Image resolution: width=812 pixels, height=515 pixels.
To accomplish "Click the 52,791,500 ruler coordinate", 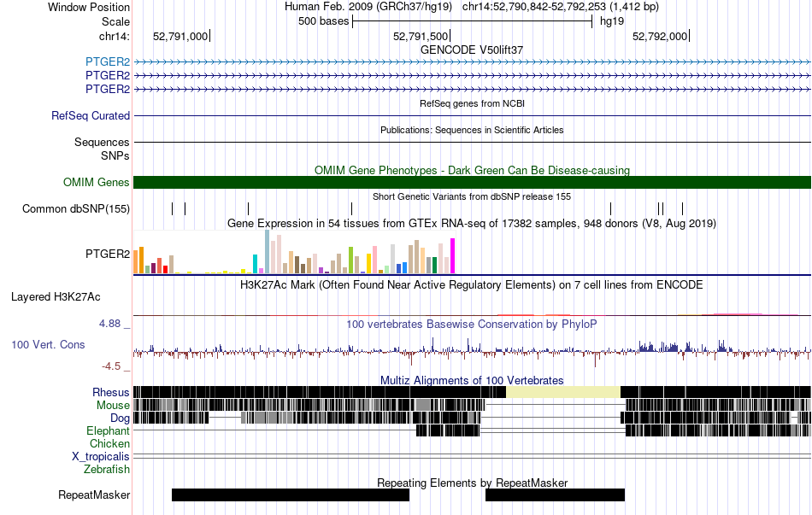I will click(421, 36).
